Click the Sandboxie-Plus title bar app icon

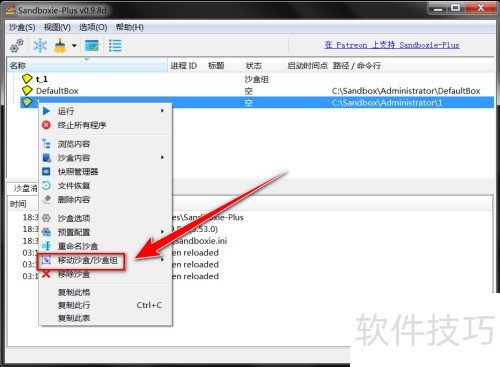point(10,10)
